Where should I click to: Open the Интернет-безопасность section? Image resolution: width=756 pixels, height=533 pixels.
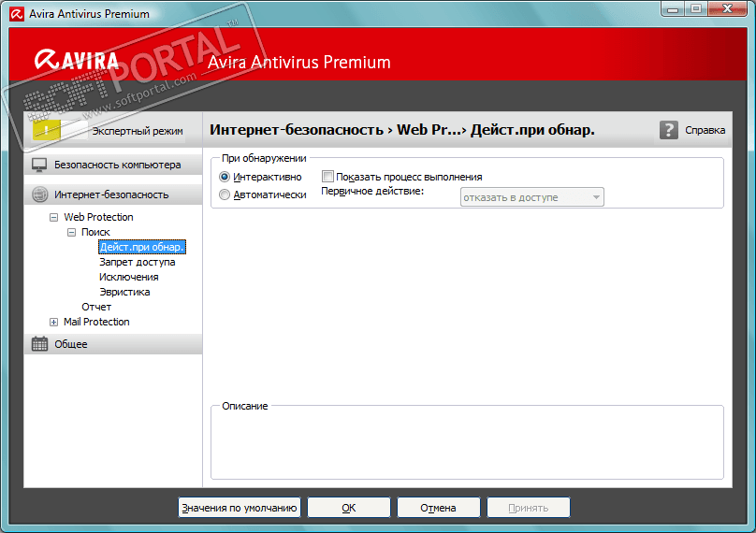click(113, 194)
